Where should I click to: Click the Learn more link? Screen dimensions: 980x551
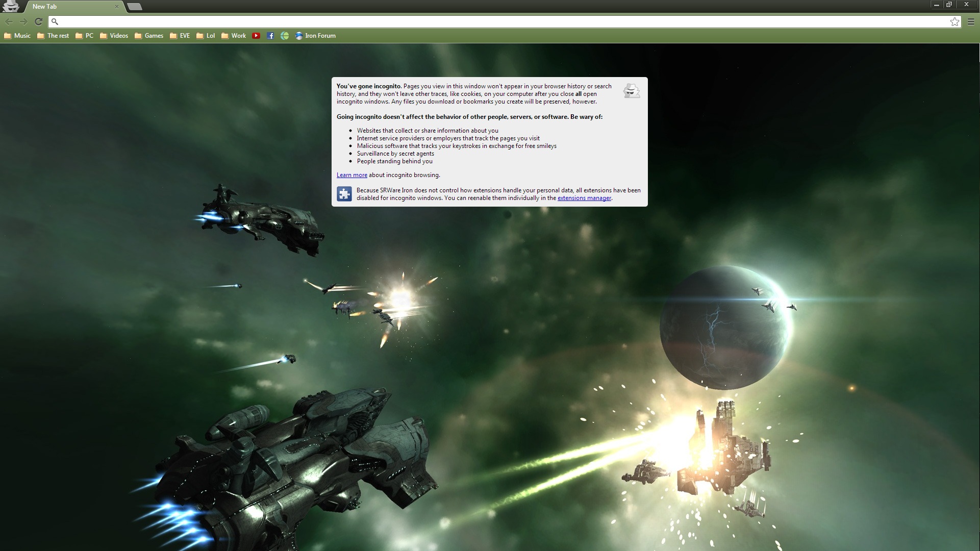[351, 175]
